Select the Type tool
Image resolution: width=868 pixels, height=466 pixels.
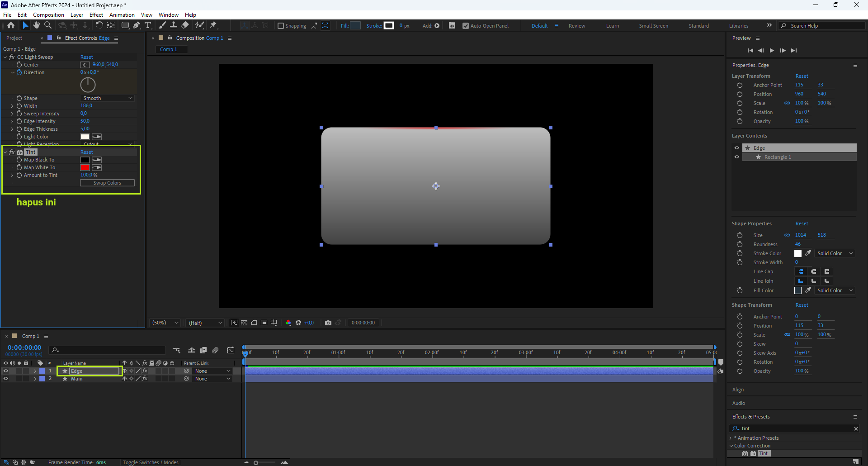148,26
